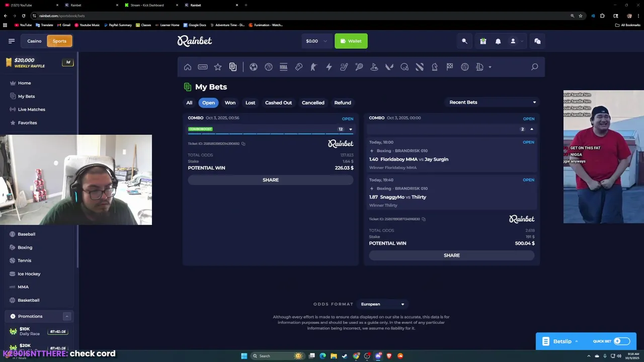Screen dimensions: 644x362
Task: Open the user profile dropdown
Action: click(517, 41)
